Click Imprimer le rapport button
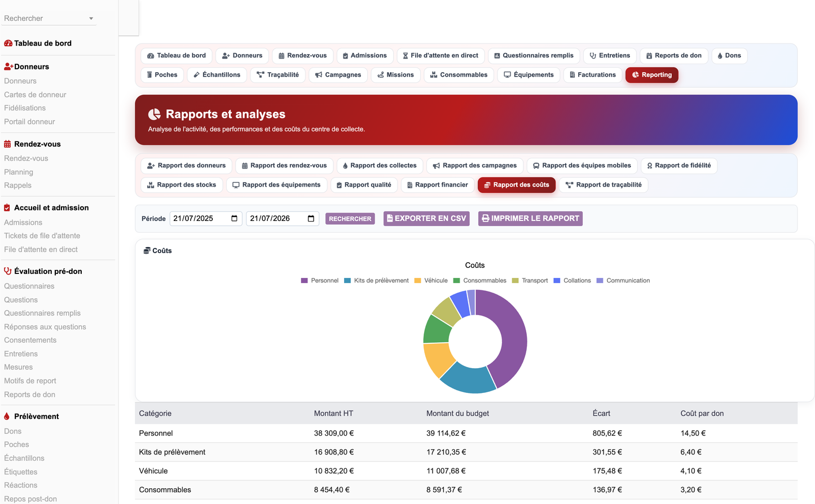The image size is (815, 504). tap(530, 219)
